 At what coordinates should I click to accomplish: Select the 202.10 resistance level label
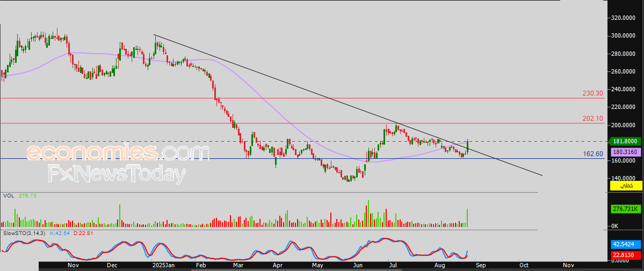click(x=592, y=119)
